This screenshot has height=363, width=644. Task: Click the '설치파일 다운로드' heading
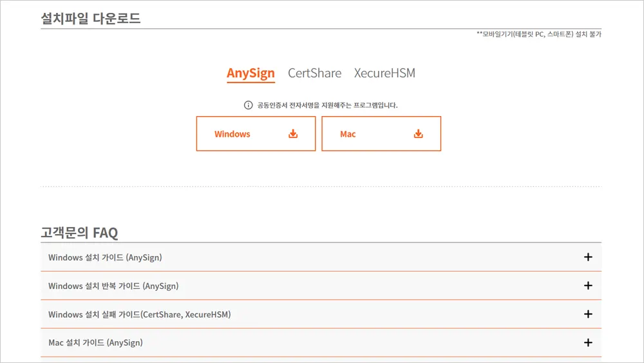coord(91,18)
